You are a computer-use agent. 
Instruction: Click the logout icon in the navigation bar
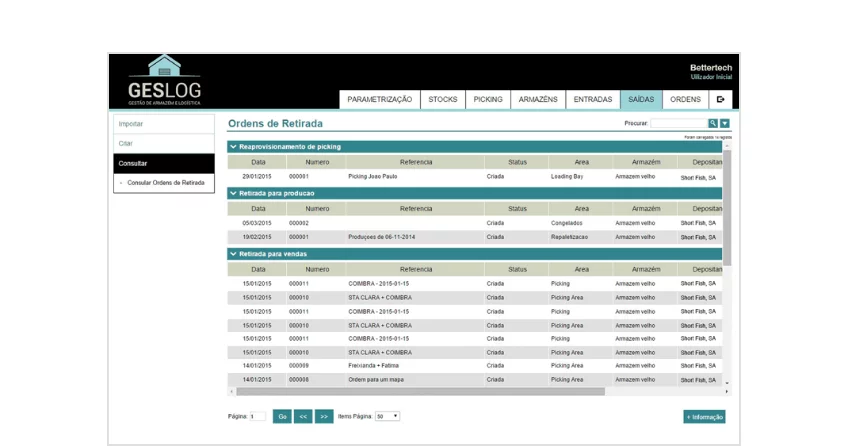(x=721, y=100)
